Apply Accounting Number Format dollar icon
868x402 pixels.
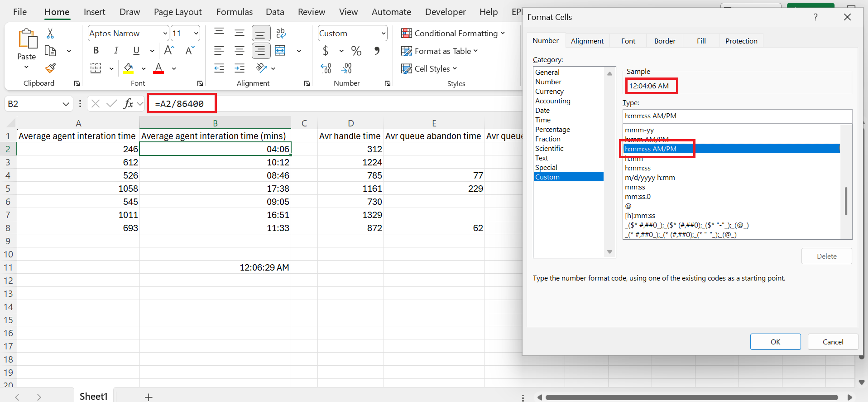[326, 51]
